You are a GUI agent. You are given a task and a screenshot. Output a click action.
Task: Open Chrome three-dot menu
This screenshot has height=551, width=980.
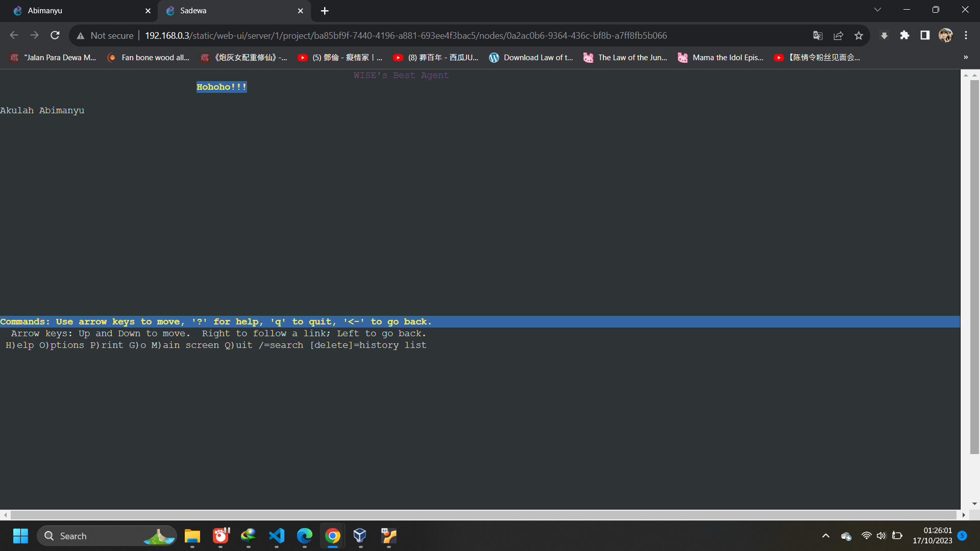point(966,35)
